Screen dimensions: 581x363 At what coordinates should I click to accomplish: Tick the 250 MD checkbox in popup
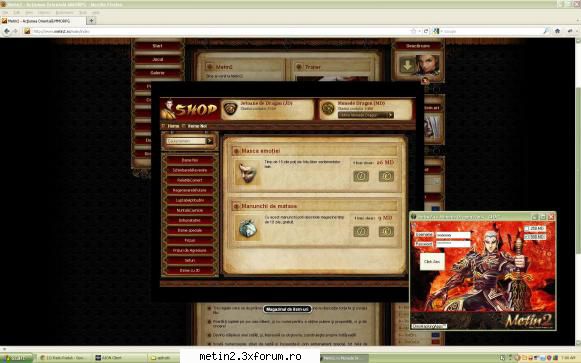(527, 229)
